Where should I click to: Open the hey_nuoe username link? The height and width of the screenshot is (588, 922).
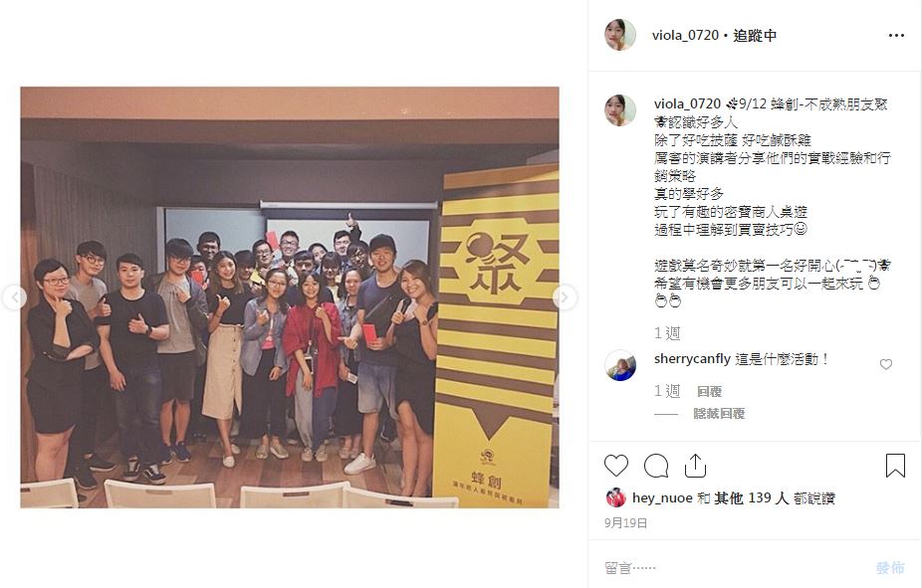(662, 498)
